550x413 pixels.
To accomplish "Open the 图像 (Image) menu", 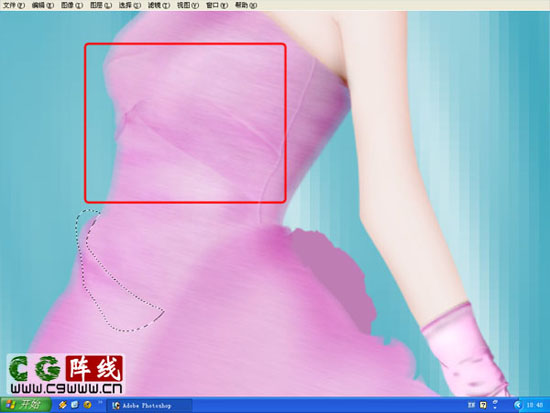I will point(72,5).
